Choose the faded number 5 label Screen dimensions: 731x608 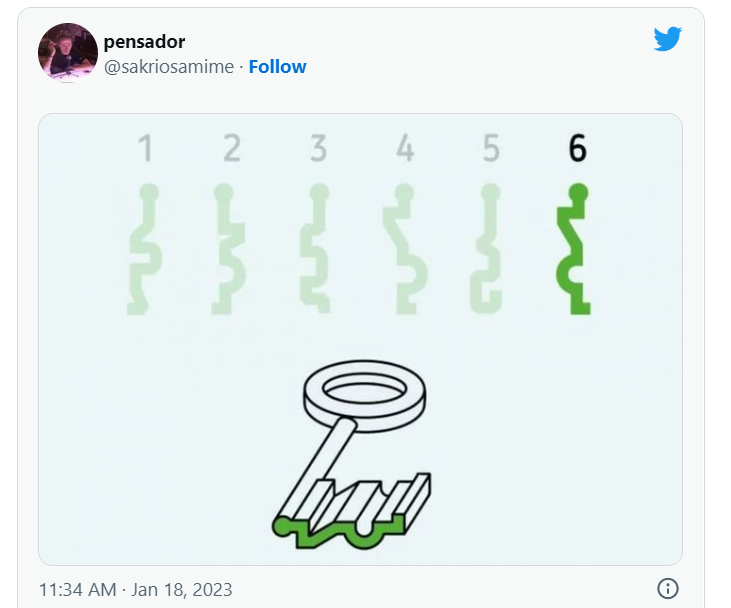click(490, 149)
